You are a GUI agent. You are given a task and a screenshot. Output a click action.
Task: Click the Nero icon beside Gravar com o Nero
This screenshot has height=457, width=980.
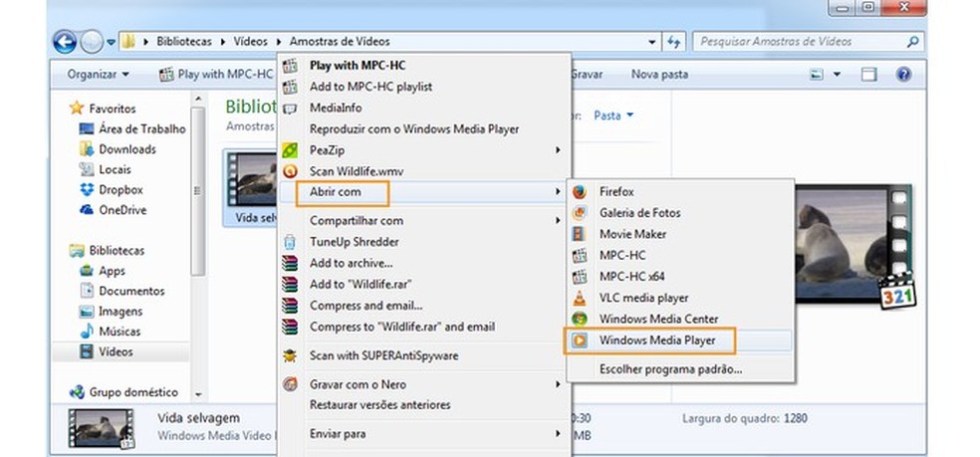coord(290,384)
